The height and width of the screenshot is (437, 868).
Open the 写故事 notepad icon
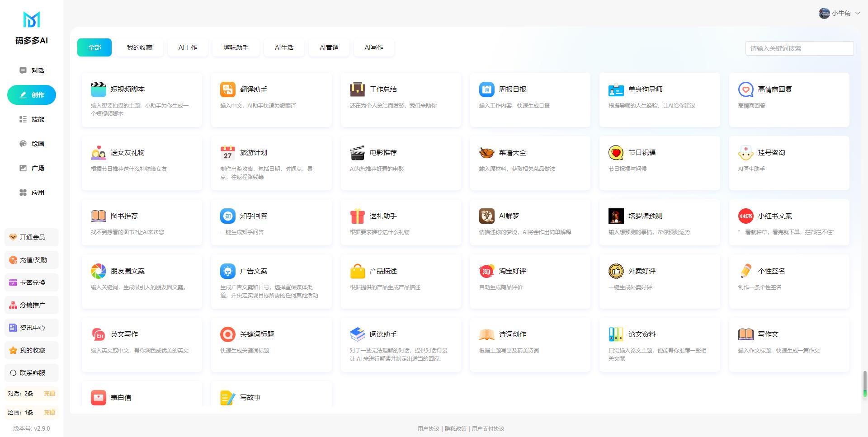[227, 398]
